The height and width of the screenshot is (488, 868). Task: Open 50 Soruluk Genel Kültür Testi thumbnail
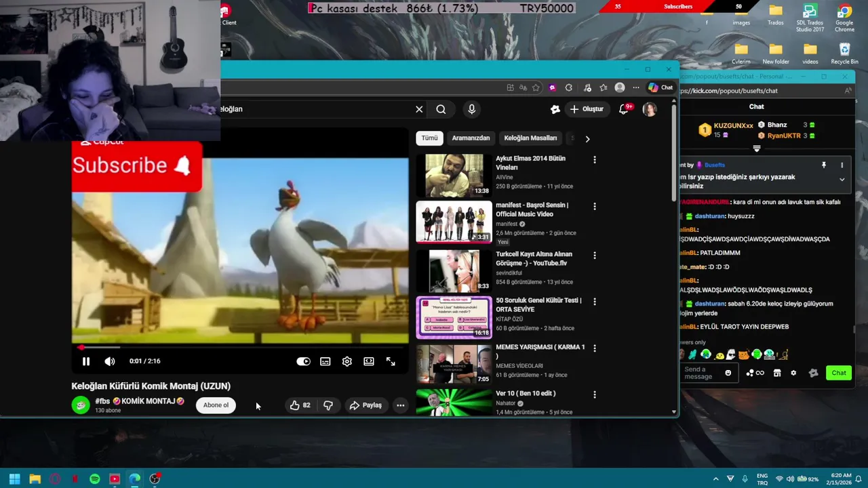[454, 317]
